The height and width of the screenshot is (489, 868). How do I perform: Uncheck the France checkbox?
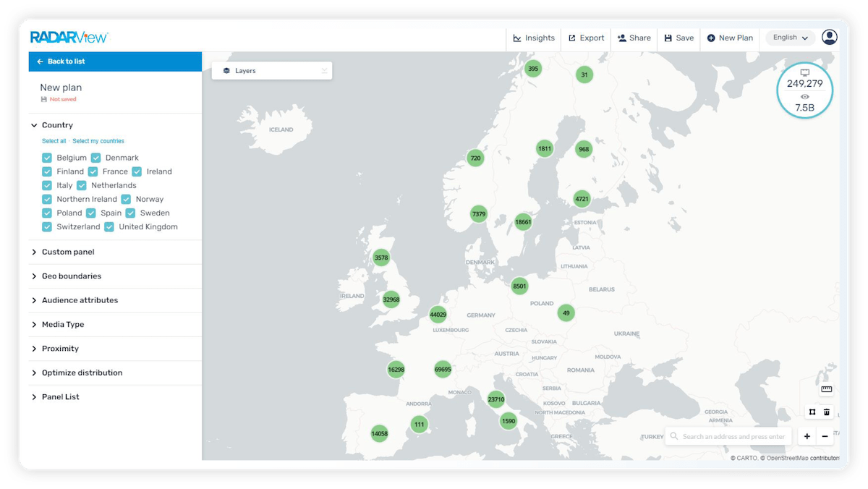[x=93, y=171]
